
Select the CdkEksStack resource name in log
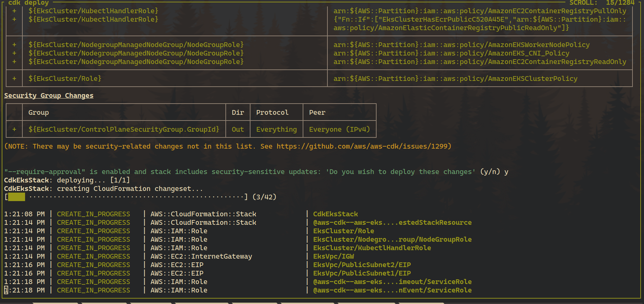pyautogui.click(x=336, y=214)
